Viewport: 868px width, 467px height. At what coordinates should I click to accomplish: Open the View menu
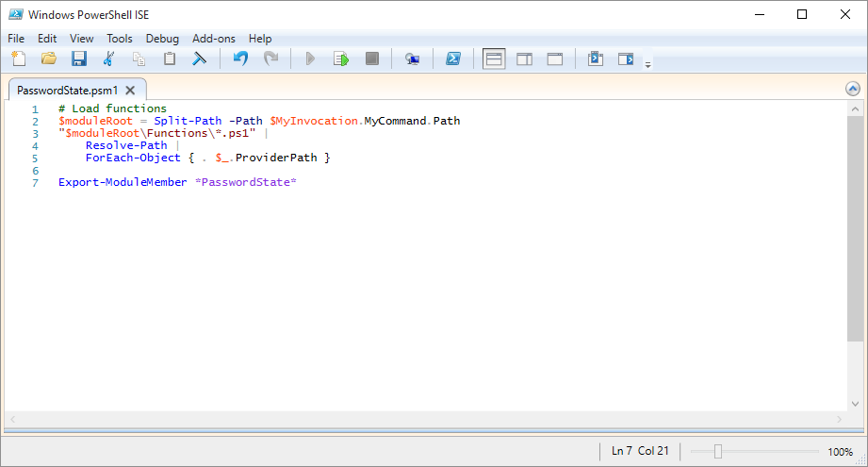(81, 39)
